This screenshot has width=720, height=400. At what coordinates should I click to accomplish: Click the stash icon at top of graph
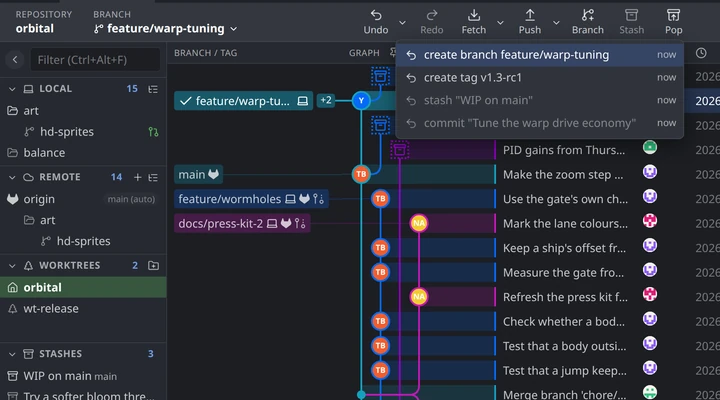[x=380, y=76]
